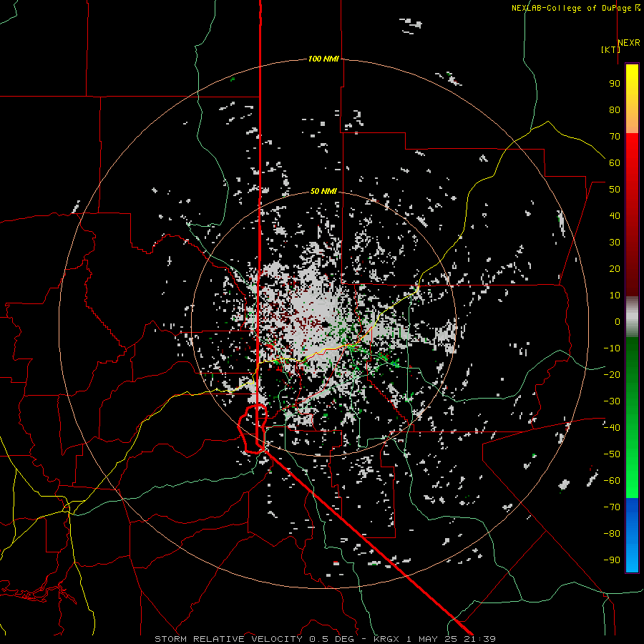
Task: Click the -30 value on color scale
Action: click(612, 401)
